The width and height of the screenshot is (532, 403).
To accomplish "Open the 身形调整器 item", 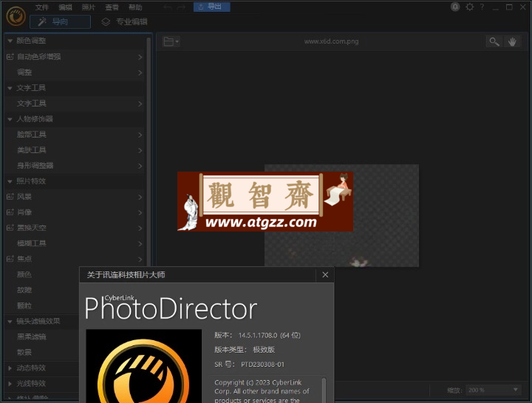I will click(75, 166).
